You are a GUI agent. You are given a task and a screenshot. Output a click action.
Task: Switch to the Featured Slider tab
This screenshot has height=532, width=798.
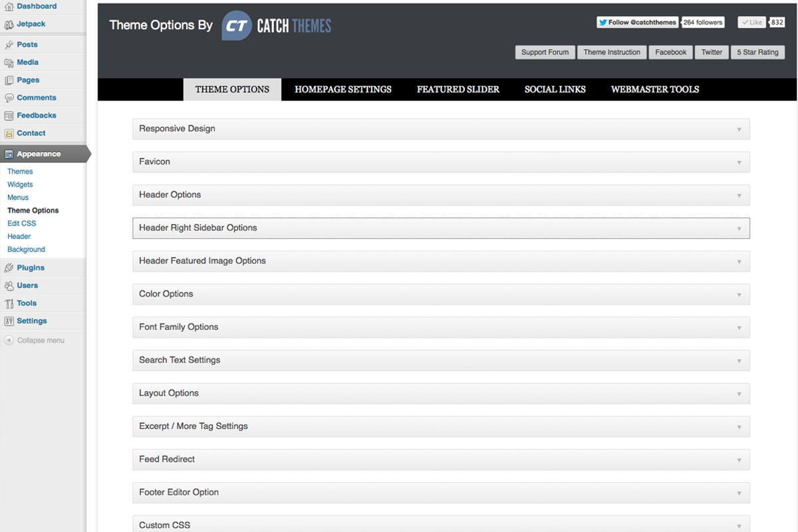tap(458, 89)
